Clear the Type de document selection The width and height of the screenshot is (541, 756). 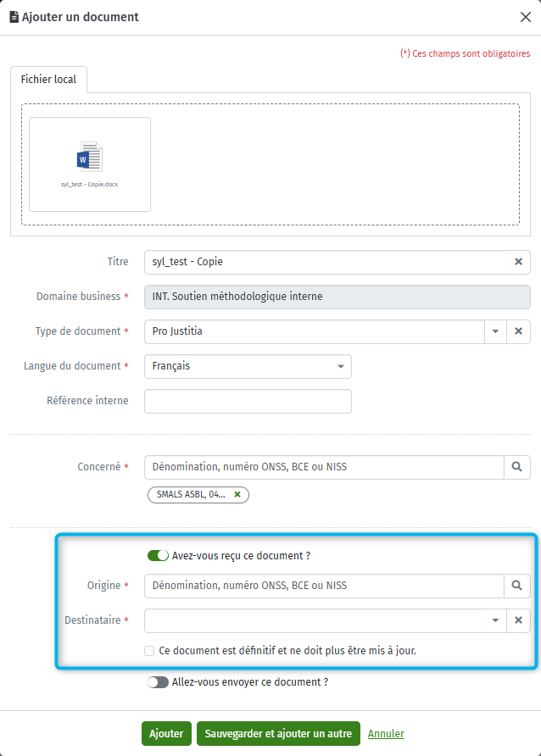coord(518,331)
